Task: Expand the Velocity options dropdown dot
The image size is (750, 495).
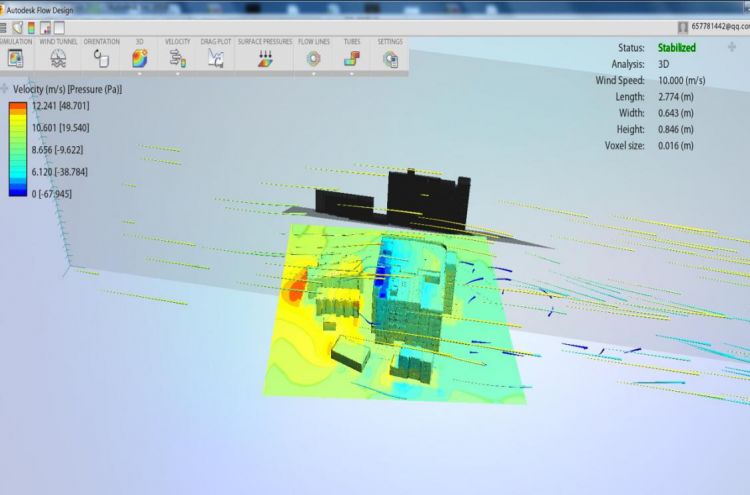Action: [x=177, y=74]
